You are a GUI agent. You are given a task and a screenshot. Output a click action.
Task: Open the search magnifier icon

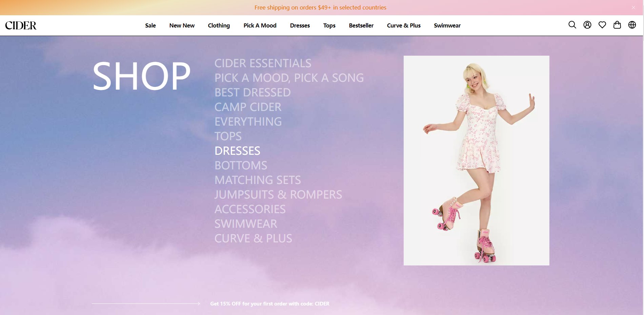(572, 25)
